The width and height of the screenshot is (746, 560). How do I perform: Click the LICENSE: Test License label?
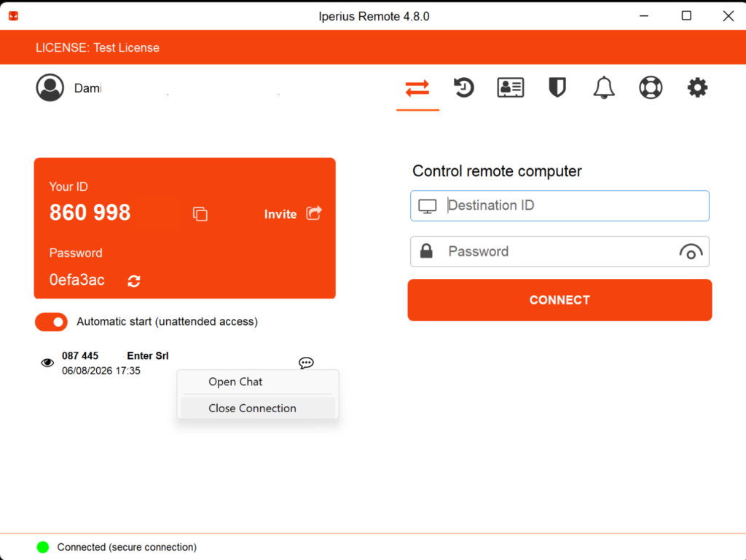98,47
